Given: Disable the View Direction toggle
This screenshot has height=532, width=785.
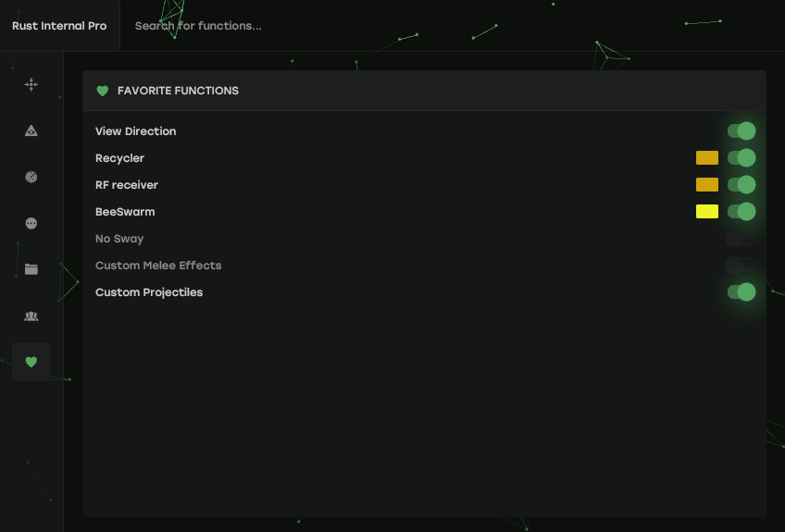Looking at the screenshot, I should (741, 131).
